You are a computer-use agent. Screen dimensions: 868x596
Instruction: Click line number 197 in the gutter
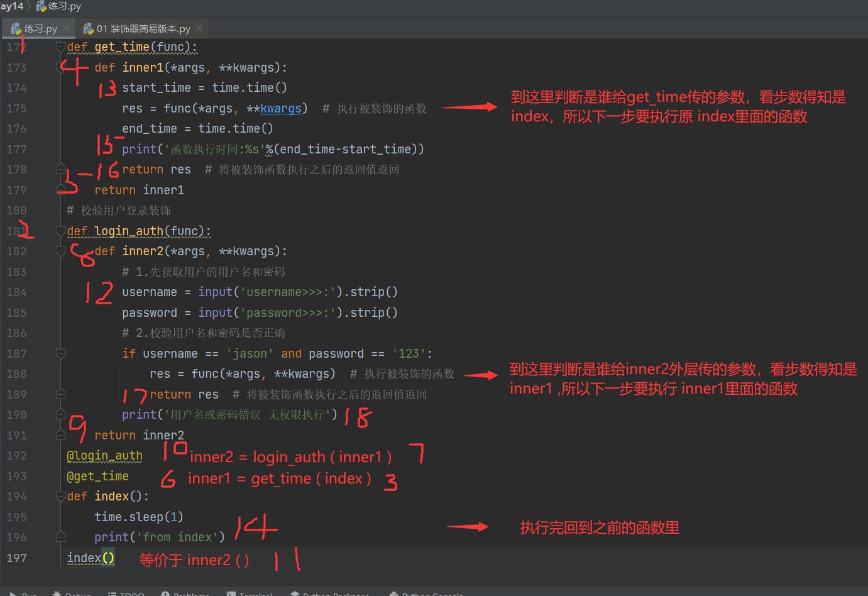coord(16,558)
